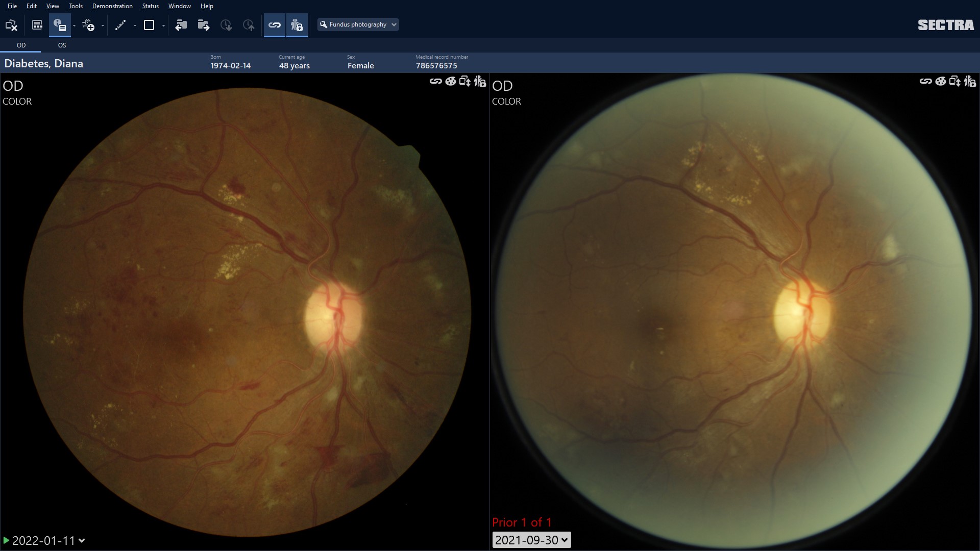Toggle the link chain icon in the toolbar

[275, 24]
